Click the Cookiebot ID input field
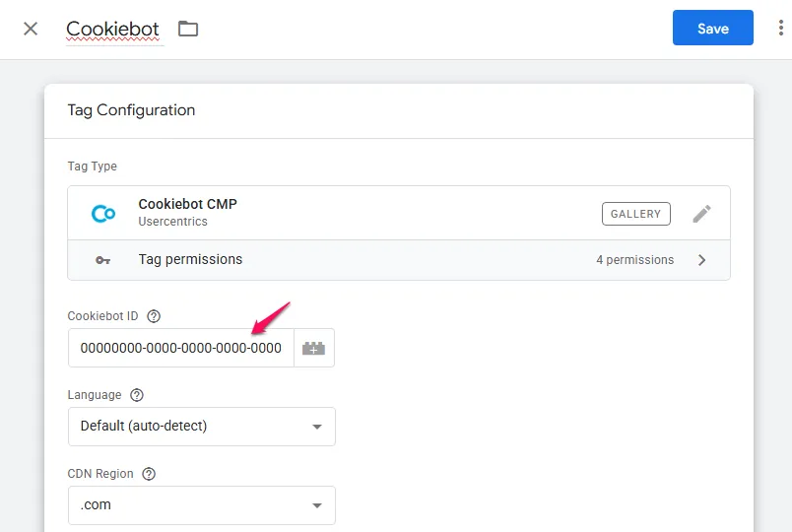The width and height of the screenshot is (792, 532). coord(181,348)
